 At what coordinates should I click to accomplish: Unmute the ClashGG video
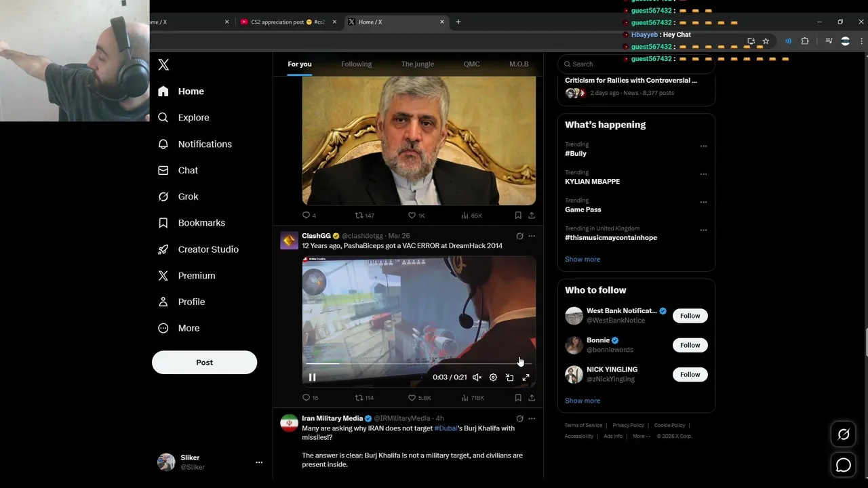pos(477,378)
